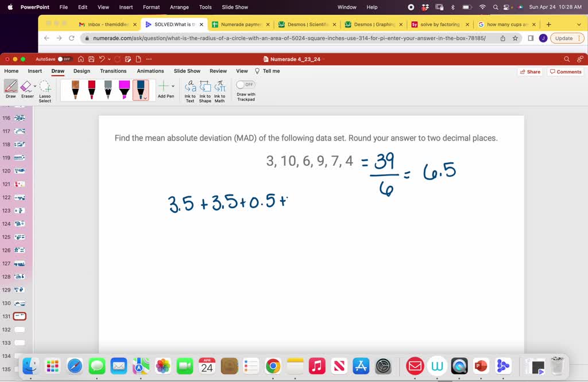Image resolution: width=588 pixels, height=382 pixels.
Task: Switch to the Transitions ribbon tab
Action: coord(113,71)
